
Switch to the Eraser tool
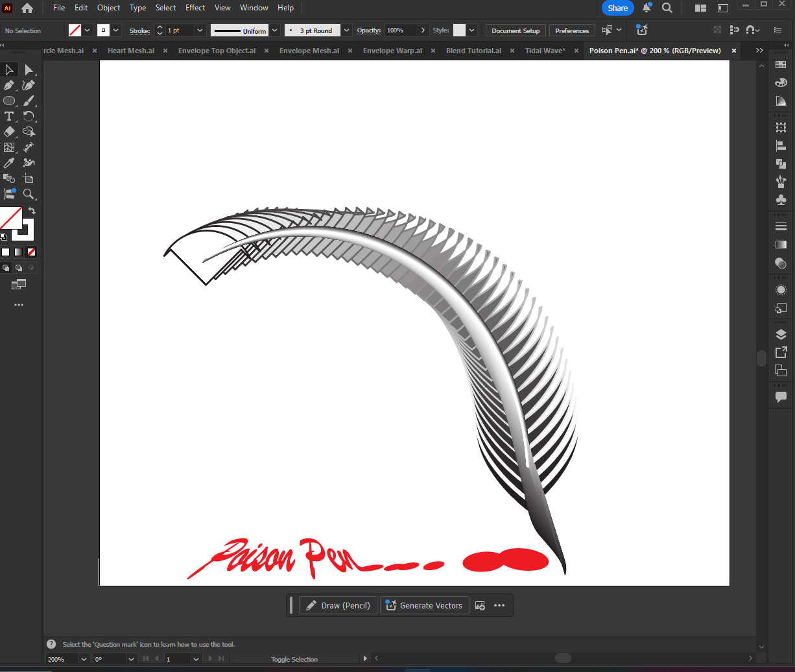coord(8,132)
